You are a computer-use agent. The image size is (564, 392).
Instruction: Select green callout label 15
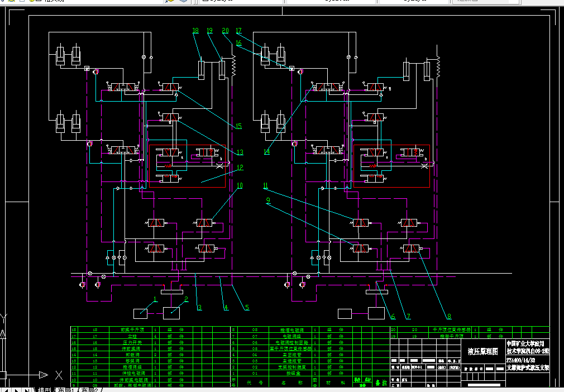(x=239, y=126)
